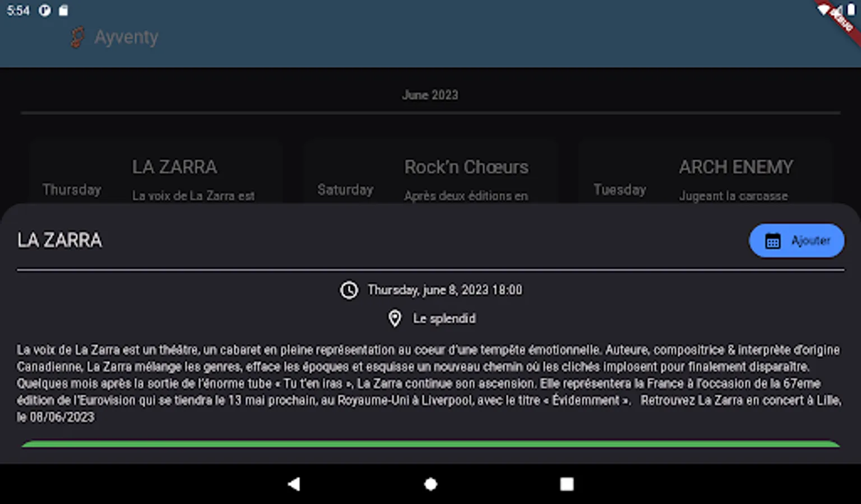Click the Ayventy app title
This screenshot has width=861, height=504.
[x=126, y=37]
